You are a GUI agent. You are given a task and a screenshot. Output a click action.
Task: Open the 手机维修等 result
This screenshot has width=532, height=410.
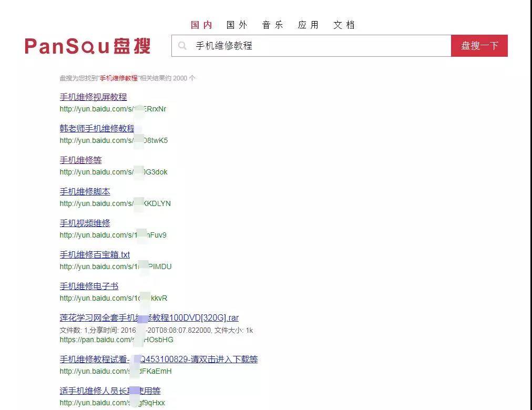pyautogui.click(x=81, y=160)
